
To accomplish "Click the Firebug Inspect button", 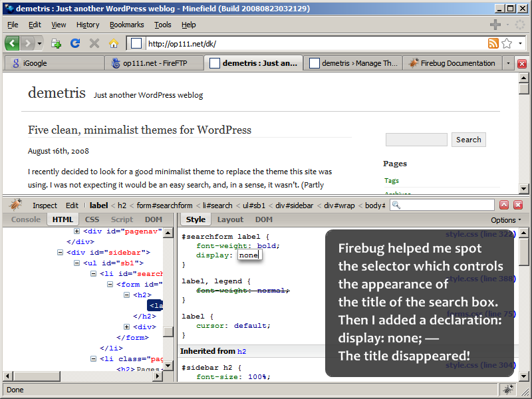I will pos(45,205).
